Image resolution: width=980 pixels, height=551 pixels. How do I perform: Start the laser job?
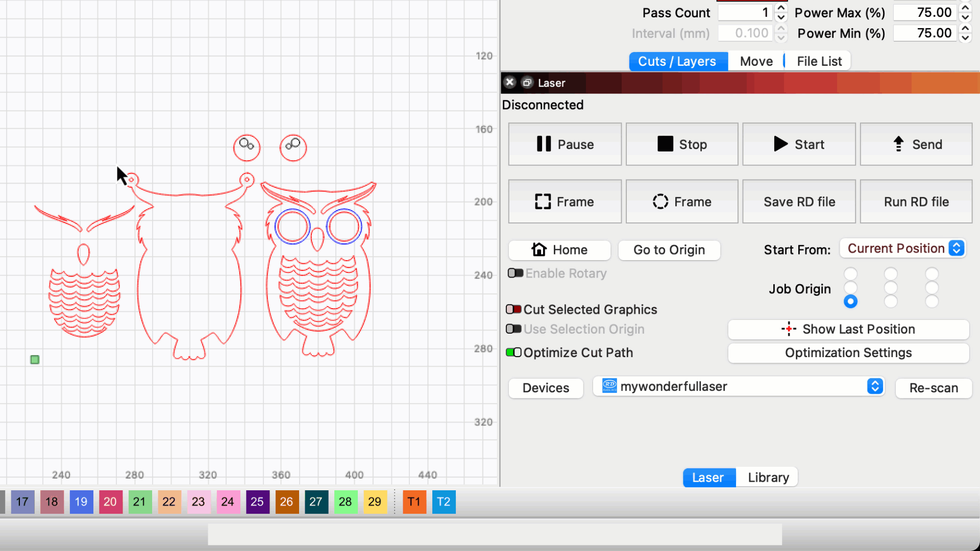[x=799, y=144]
